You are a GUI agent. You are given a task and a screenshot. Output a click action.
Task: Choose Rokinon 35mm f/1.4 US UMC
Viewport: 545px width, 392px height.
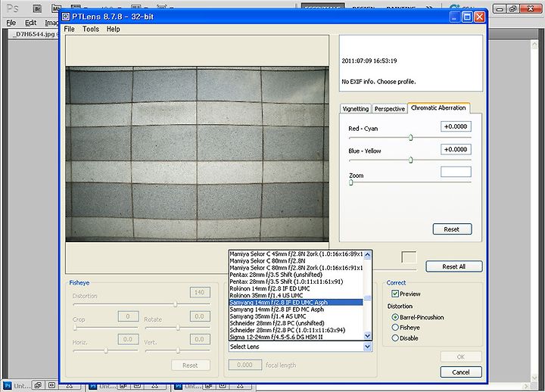pos(296,295)
